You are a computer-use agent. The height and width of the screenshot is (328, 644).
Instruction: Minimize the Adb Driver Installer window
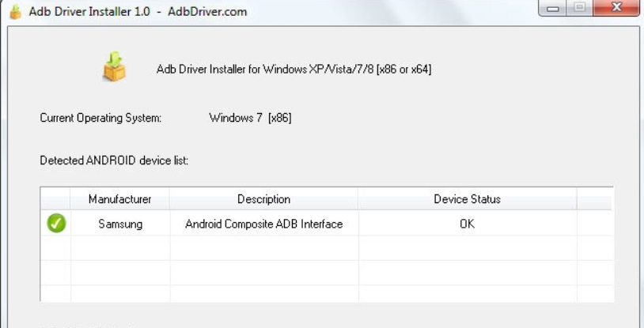pos(551,9)
